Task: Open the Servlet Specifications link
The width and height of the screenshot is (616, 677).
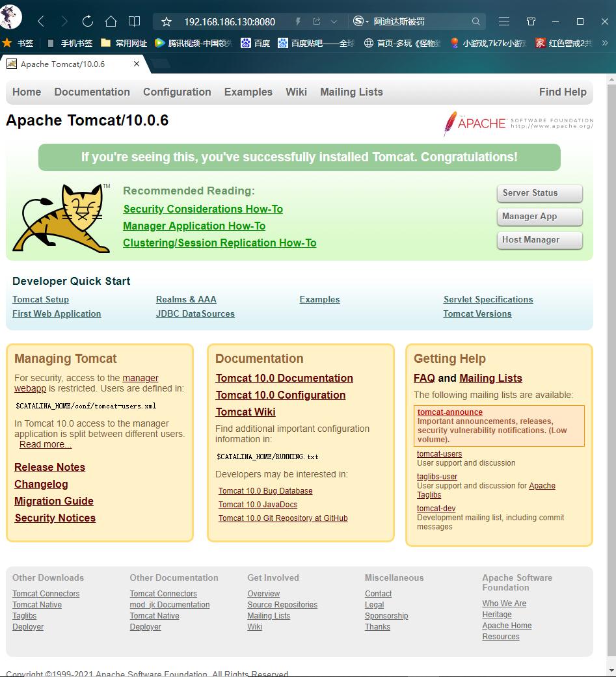Action: tap(488, 299)
